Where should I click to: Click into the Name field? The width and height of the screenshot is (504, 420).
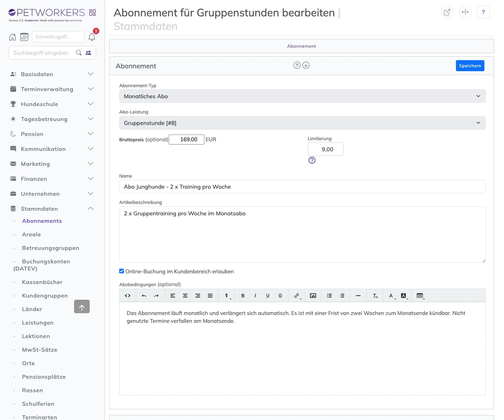(x=302, y=187)
